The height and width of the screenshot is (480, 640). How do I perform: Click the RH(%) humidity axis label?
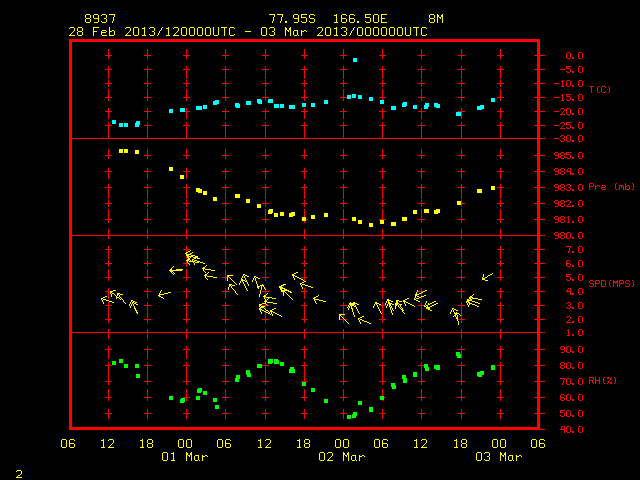(602, 381)
